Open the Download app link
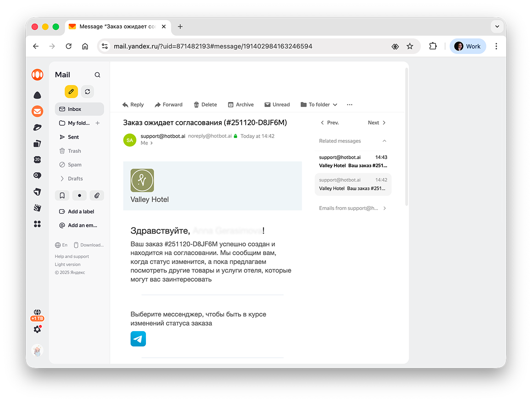The width and height of the screenshot is (532, 402). pyautogui.click(x=89, y=245)
